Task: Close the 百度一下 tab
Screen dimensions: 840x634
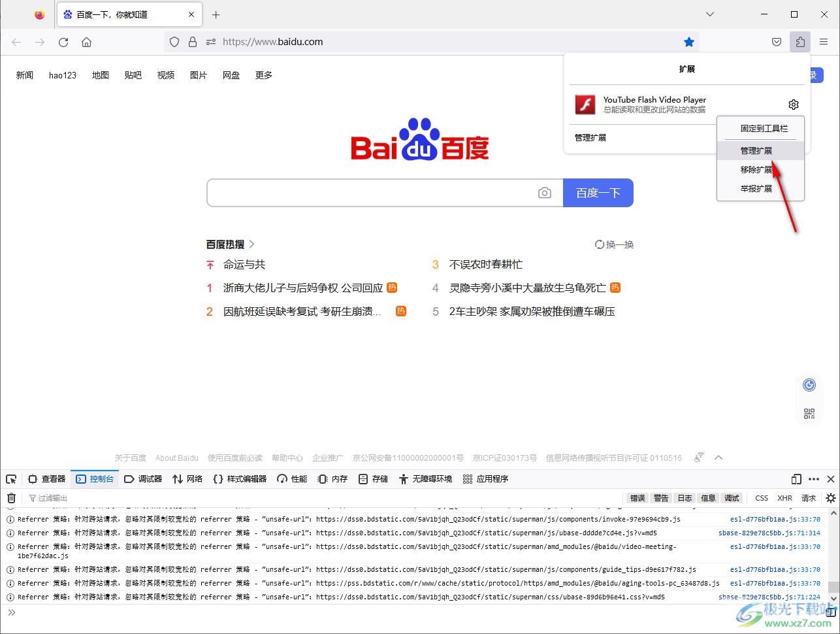Action: click(x=192, y=14)
